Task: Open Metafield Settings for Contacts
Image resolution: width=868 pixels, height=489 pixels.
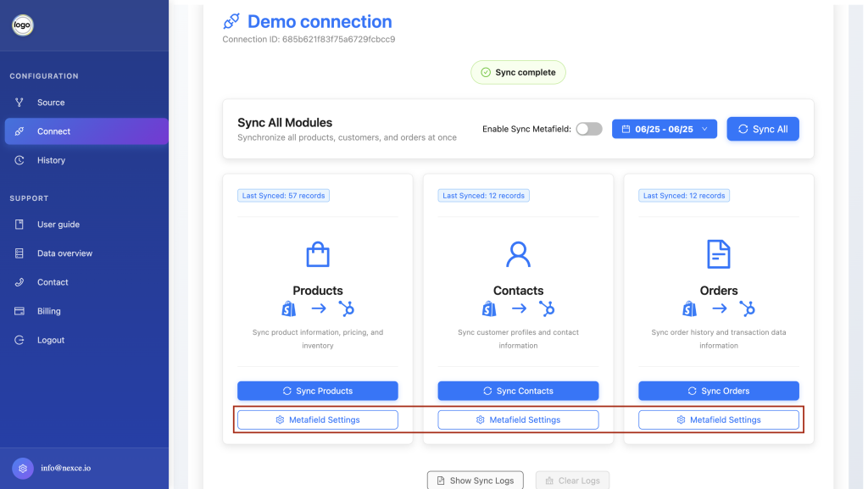Action: pos(518,420)
